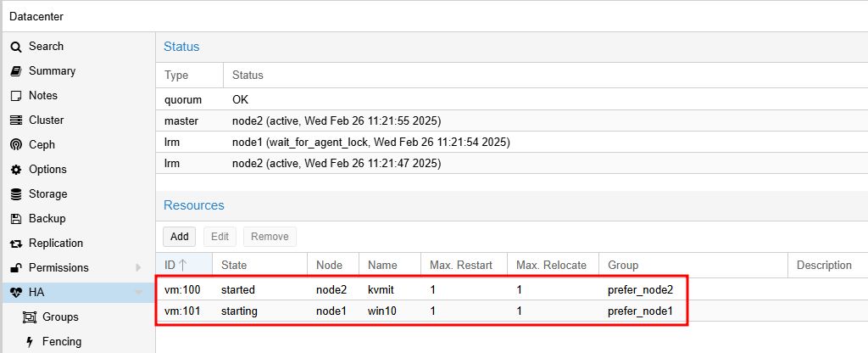Click the Search magnifier icon in sidebar

(x=17, y=47)
